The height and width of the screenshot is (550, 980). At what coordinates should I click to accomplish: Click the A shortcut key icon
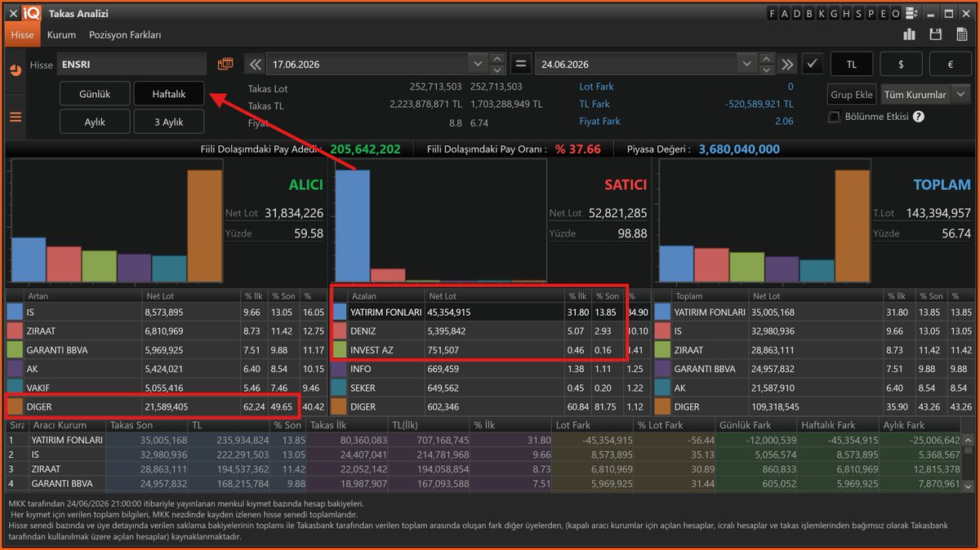[x=785, y=14]
